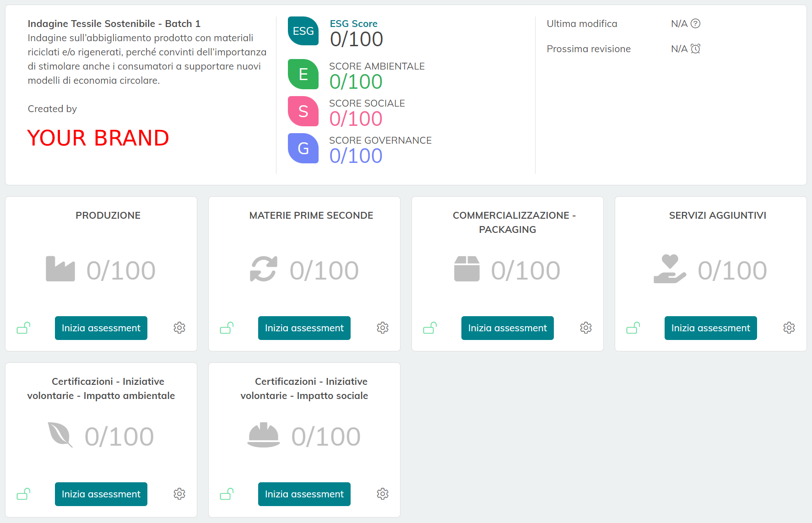Click gear icon on COMMERCIALIZZAZIONE - PACKAGING card
The height and width of the screenshot is (523, 812).
[586, 328]
